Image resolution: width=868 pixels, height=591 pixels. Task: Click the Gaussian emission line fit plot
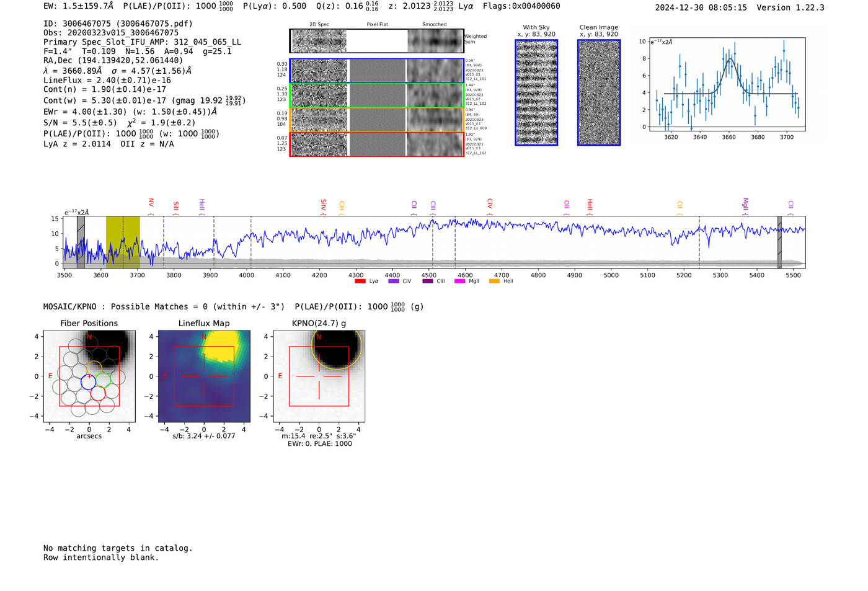click(727, 84)
